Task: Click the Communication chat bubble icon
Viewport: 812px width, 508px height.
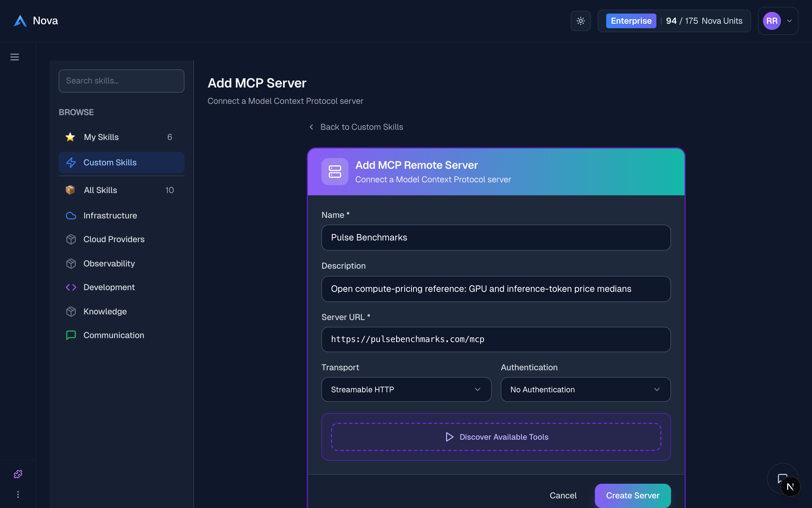Action: coord(71,335)
